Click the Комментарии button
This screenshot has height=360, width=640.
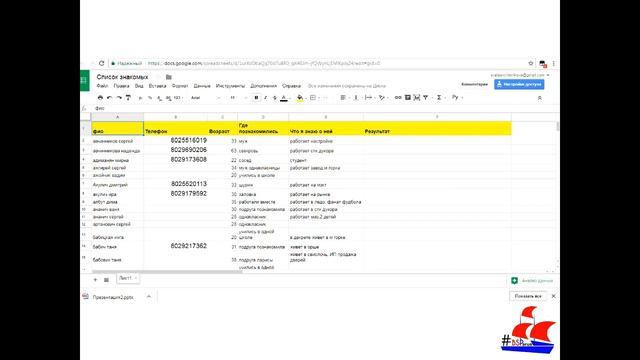coord(474,84)
